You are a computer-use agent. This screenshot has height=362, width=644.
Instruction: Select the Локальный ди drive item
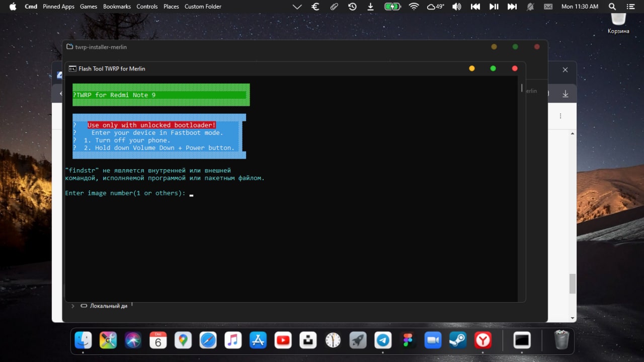[104, 306]
